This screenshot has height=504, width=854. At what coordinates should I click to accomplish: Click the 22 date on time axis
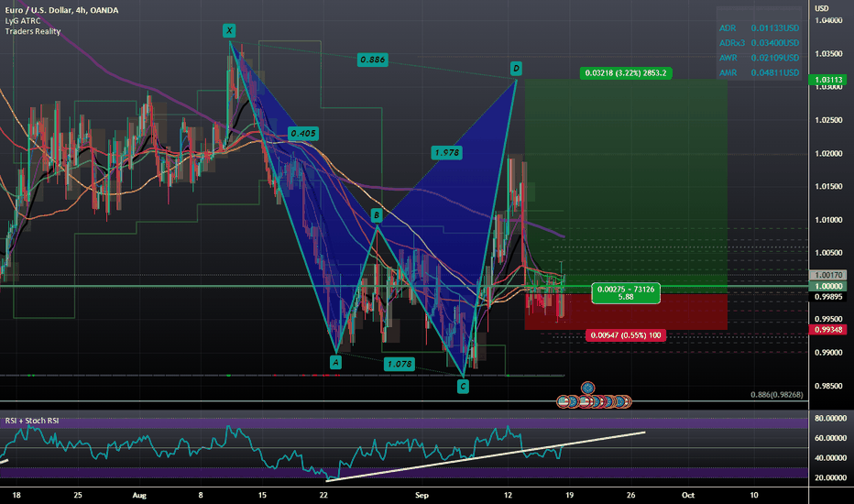(x=323, y=495)
